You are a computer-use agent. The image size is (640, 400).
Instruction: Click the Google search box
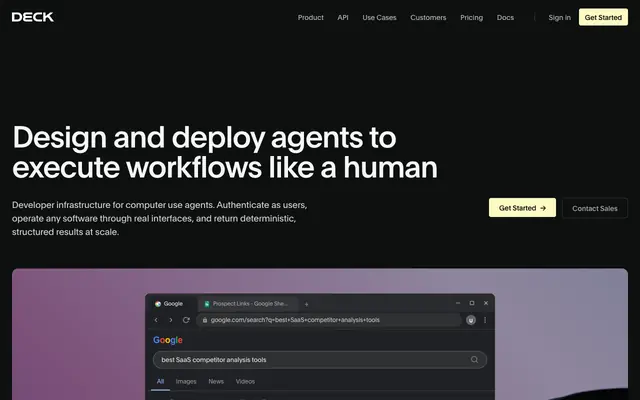click(320, 360)
